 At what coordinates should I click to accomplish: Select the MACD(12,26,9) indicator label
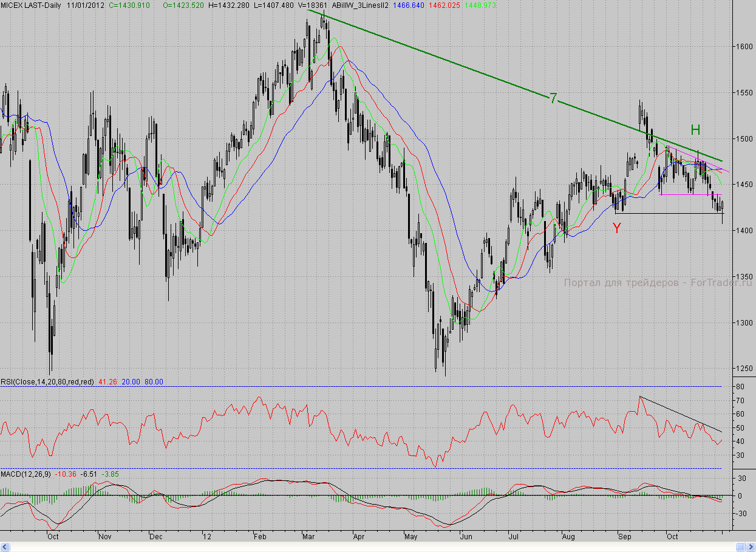tap(26, 474)
